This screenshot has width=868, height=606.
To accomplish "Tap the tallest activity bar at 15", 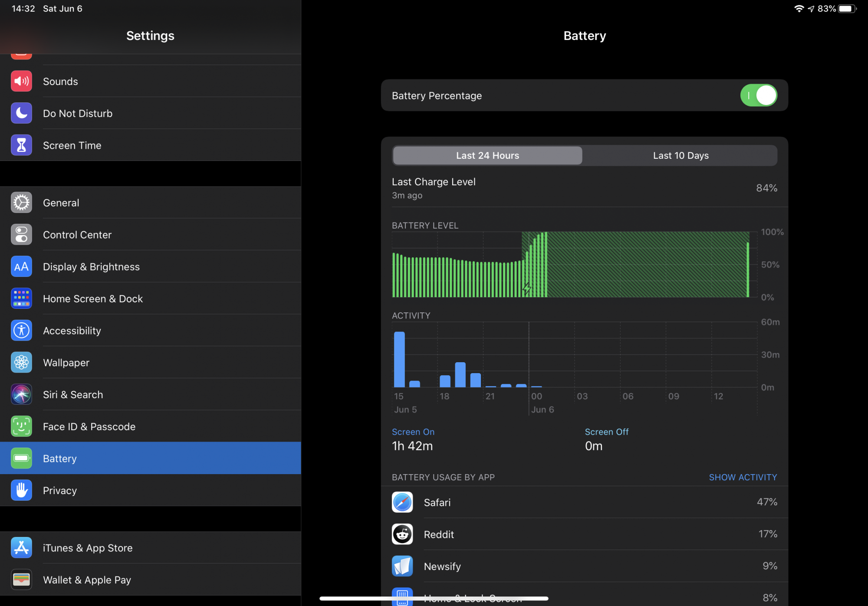I will (399, 360).
